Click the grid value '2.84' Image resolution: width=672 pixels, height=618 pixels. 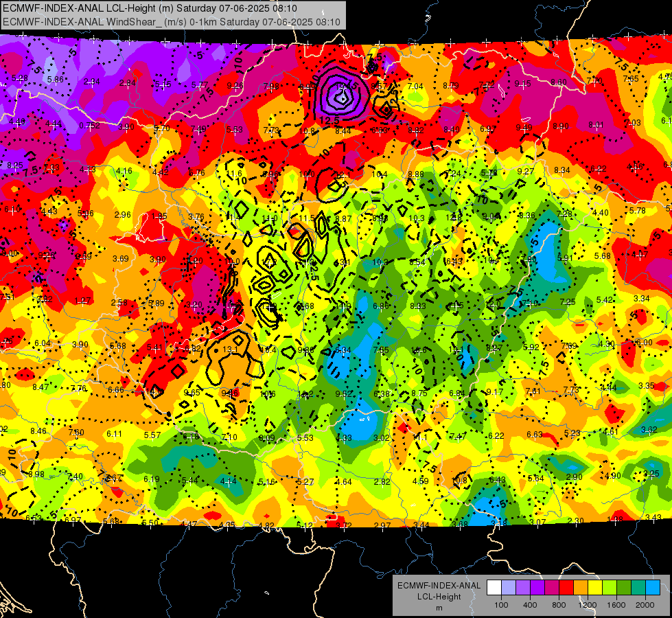(x=128, y=83)
